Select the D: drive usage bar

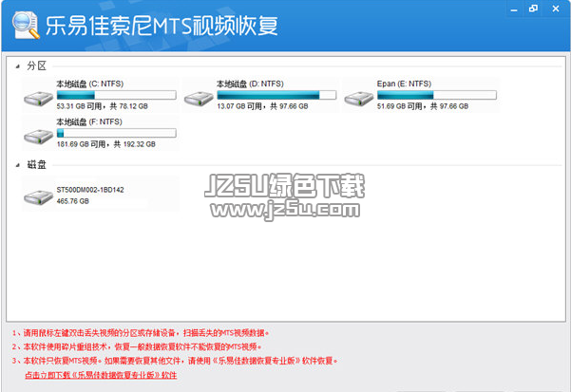(x=276, y=95)
